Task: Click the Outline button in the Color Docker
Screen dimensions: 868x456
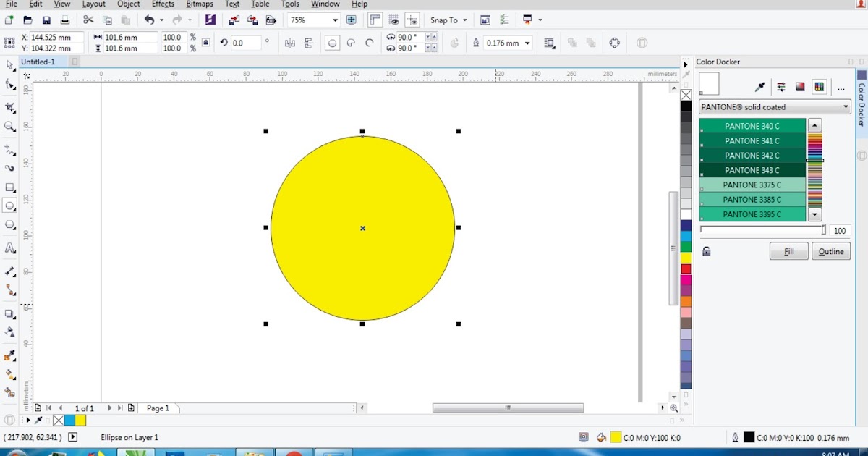Action: coord(831,250)
